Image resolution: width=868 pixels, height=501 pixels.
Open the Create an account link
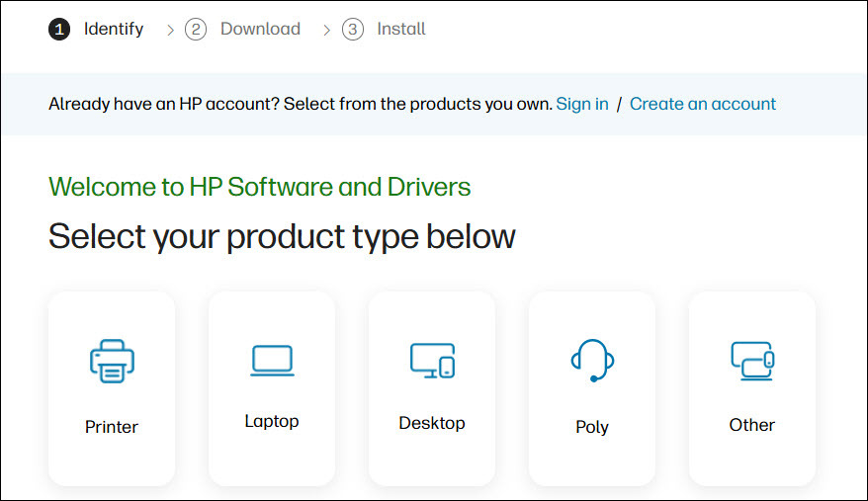click(703, 104)
